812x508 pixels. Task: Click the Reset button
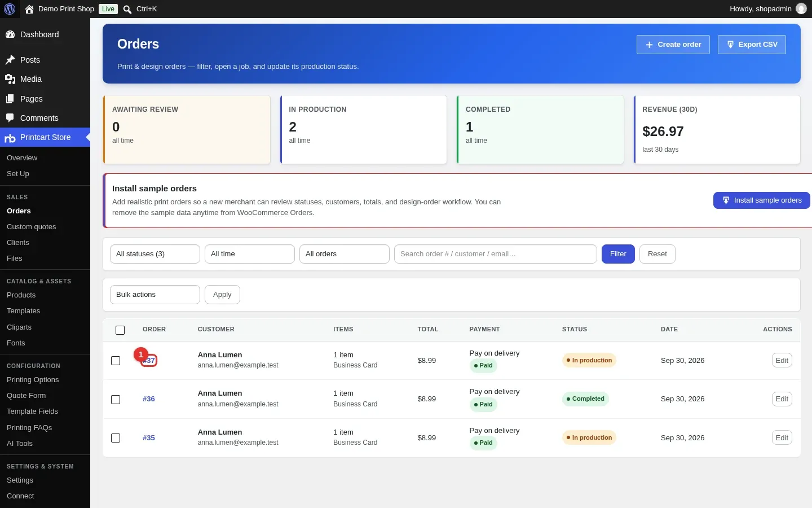click(657, 254)
